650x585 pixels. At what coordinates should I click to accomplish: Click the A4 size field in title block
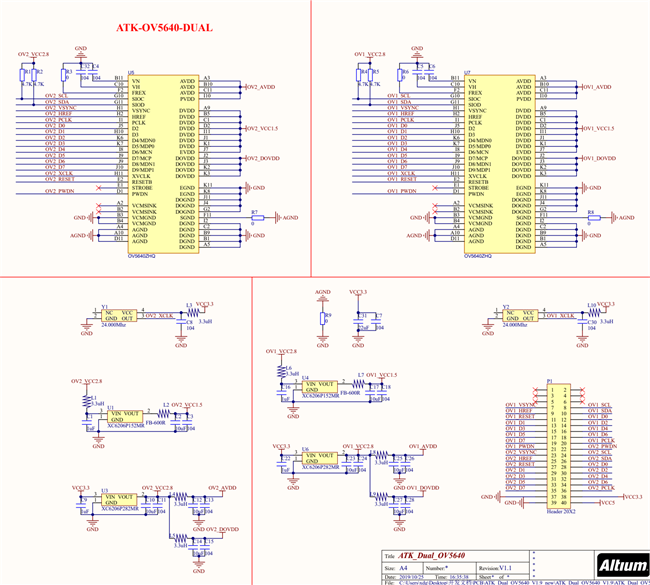(x=403, y=568)
